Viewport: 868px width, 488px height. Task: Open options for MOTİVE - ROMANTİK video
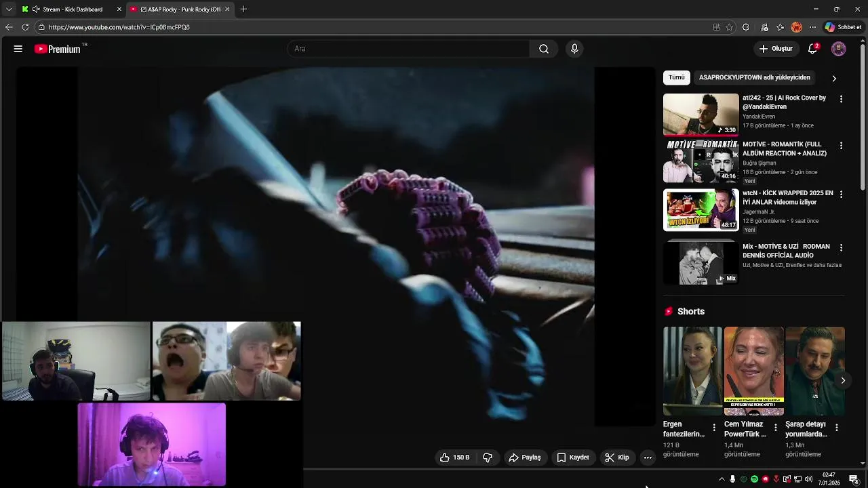841,146
